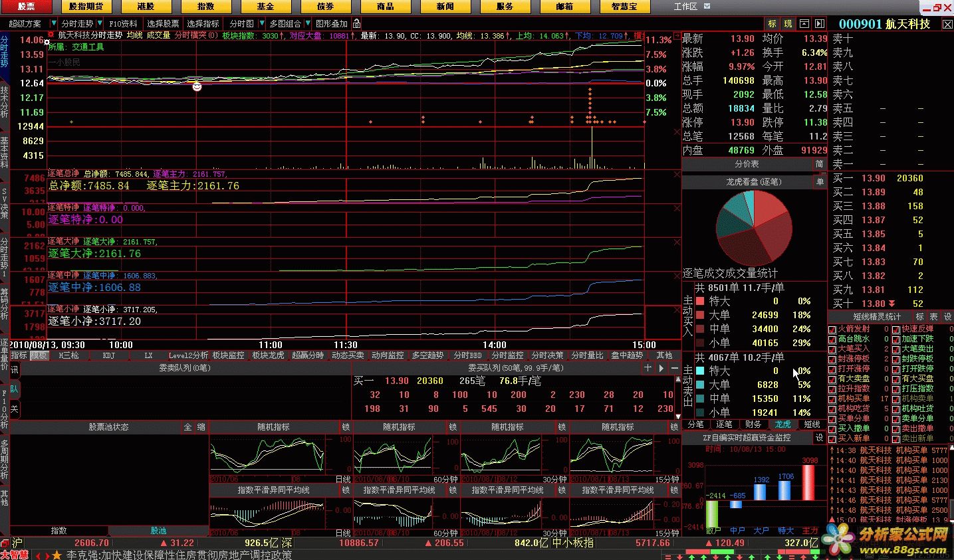Click the smiley marker on the price chart

(197, 86)
